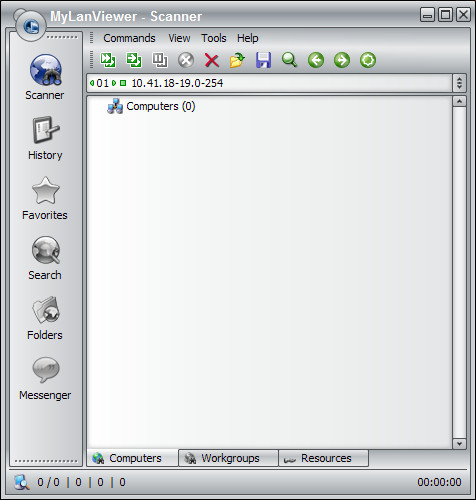
Task: Open the Favorites star panel
Action: pyautogui.click(x=45, y=198)
